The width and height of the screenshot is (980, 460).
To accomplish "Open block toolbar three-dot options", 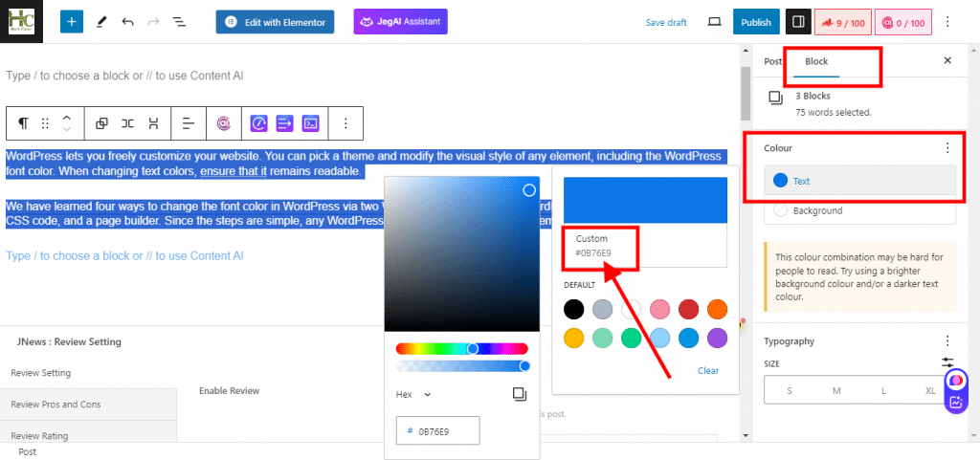I will click(x=345, y=123).
